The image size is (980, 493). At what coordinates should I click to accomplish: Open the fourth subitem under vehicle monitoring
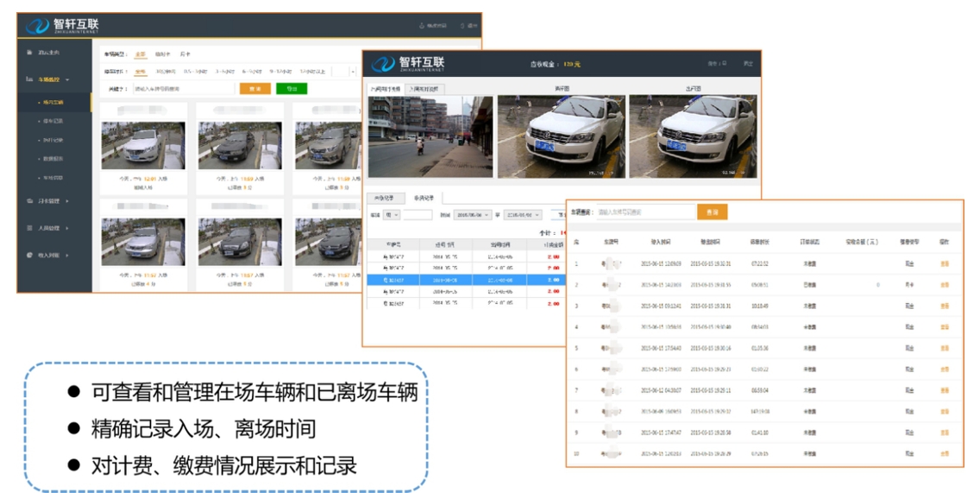[51, 159]
